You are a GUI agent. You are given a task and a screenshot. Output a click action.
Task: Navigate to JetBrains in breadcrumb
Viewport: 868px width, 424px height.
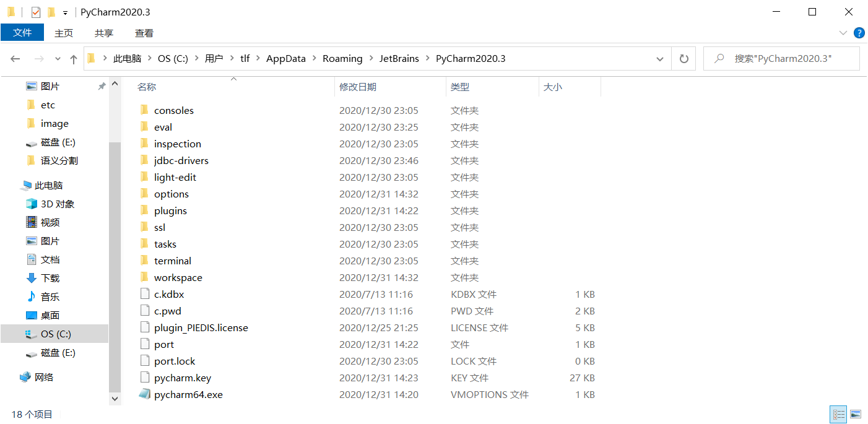399,59
